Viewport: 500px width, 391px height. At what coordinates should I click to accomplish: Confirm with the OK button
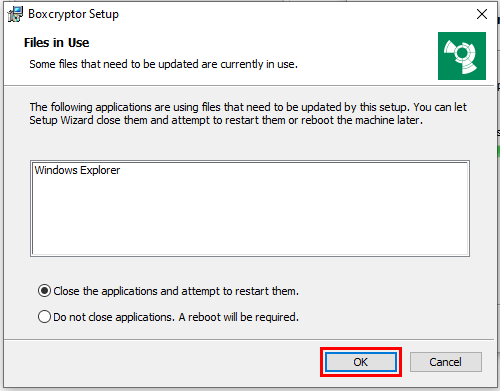(361, 362)
